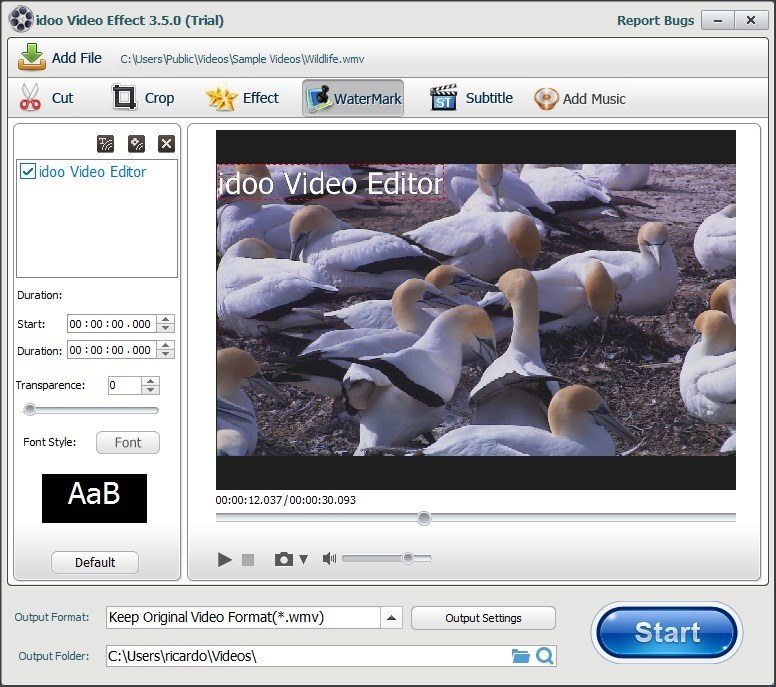The height and width of the screenshot is (687, 776).
Task: Click the film reel app logo icon
Action: coord(21,19)
